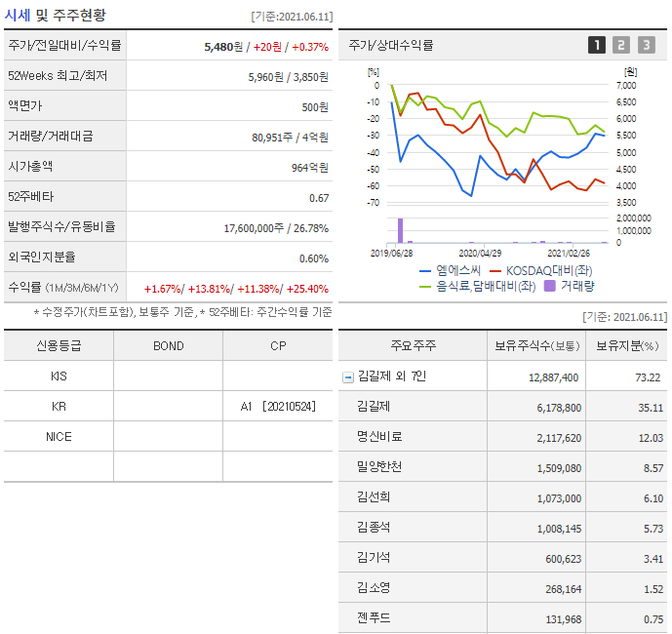Click the [기준:2021.06.11] date beside the title

(292, 17)
